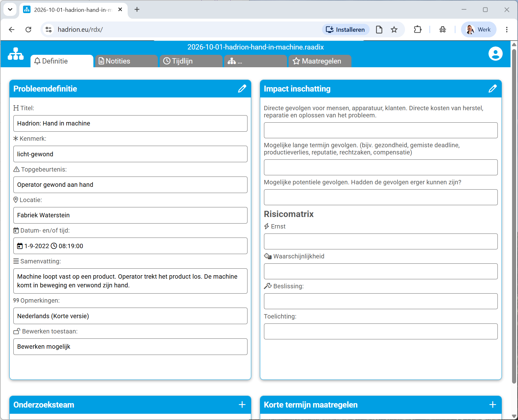
Task: Open the Tijdlijn tab
Action: (191, 61)
